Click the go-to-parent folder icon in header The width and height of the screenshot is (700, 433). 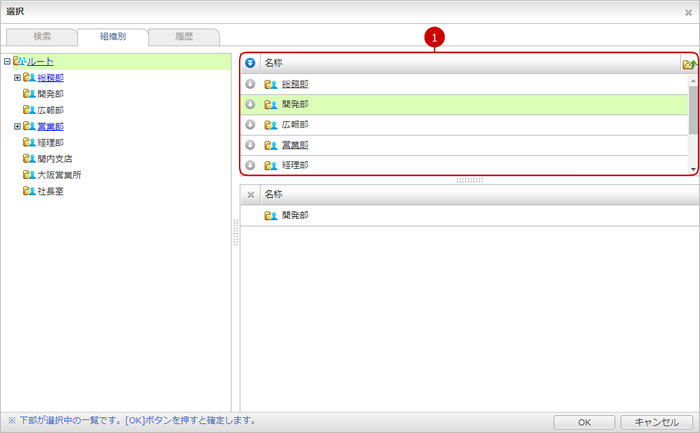689,64
